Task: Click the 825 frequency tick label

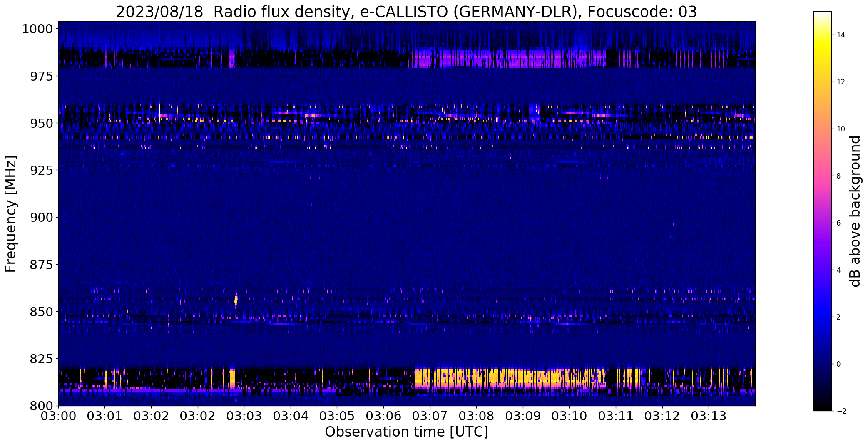Action: [41, 359]
